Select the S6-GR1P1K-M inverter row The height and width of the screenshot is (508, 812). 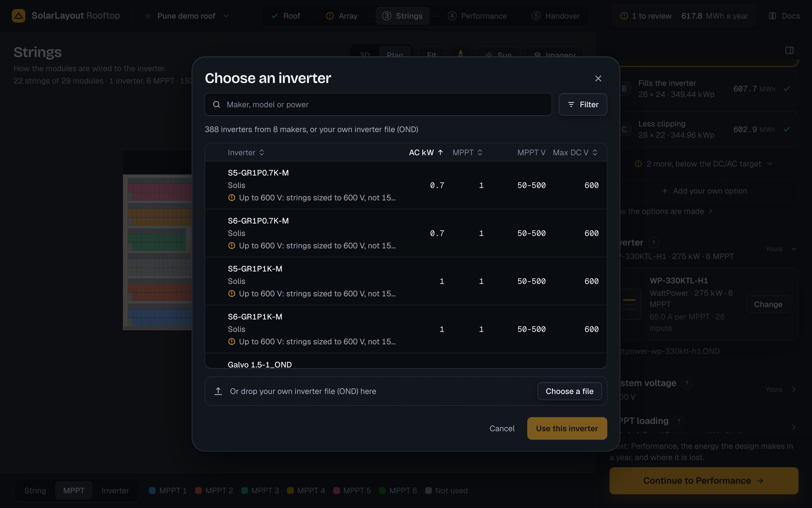406,329
